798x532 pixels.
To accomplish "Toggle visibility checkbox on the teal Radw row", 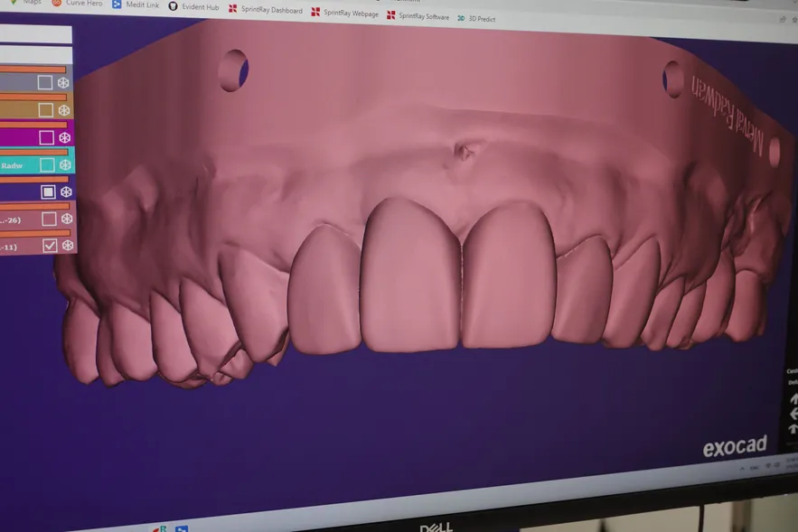I will click(47, 164).
